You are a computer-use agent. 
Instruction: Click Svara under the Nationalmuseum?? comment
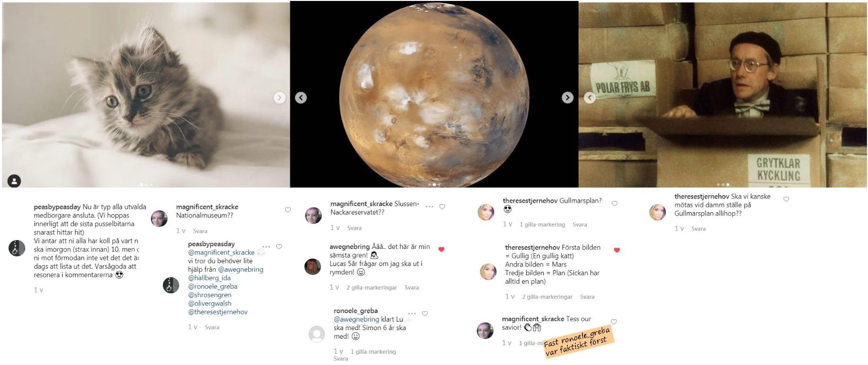pyautogui.click(x=200, y=231)
